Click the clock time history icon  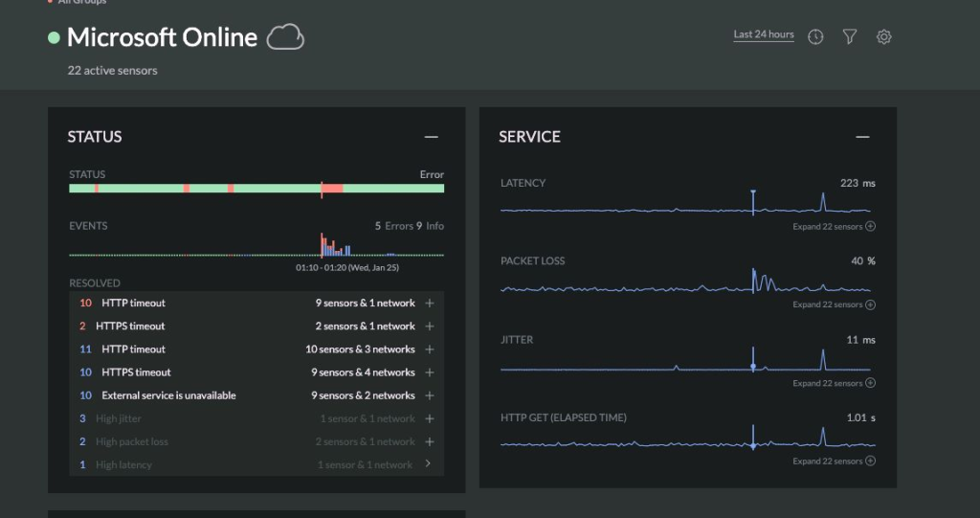point(815,37)
